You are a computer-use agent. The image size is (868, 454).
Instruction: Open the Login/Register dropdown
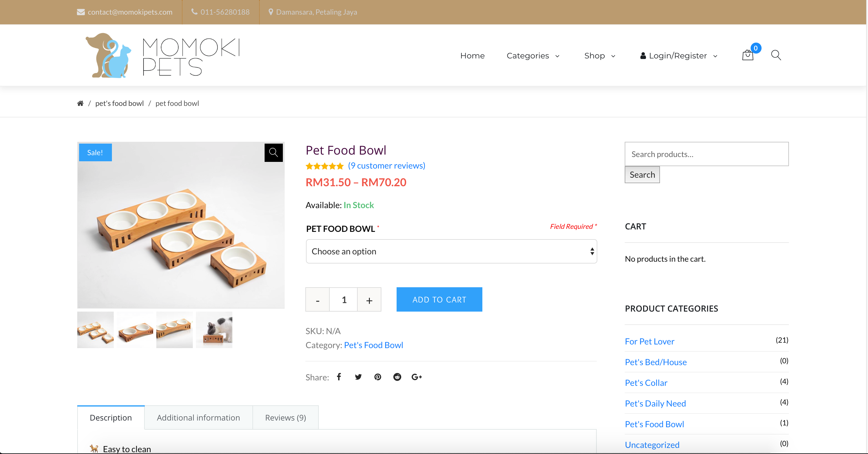(679, 56)
